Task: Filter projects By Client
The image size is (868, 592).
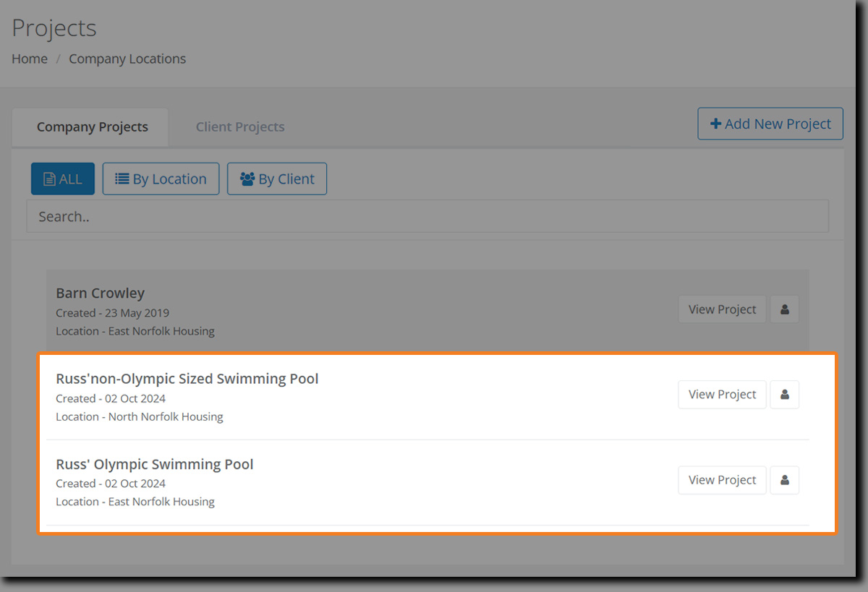Action: click(277, 179)
